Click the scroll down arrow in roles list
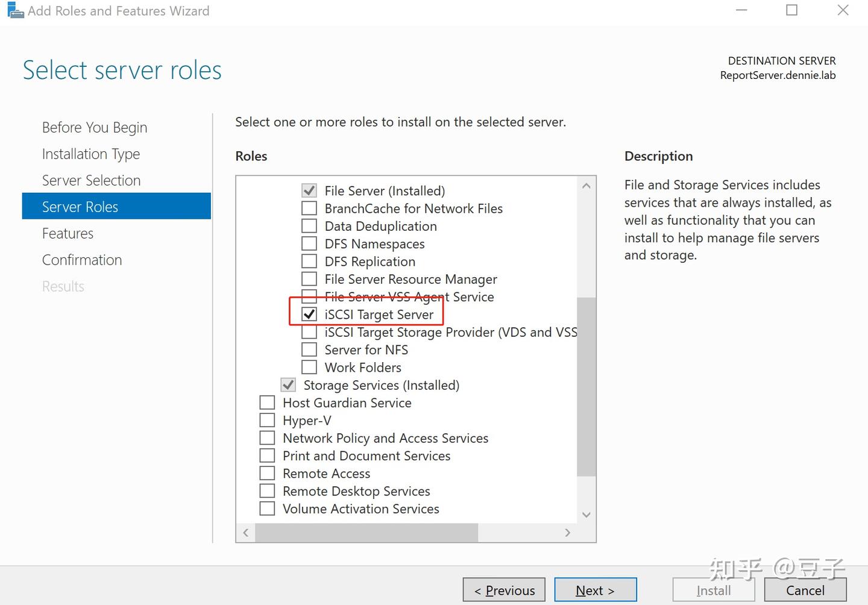The height and width of the screenshot is (605, 868). [586, 514]
